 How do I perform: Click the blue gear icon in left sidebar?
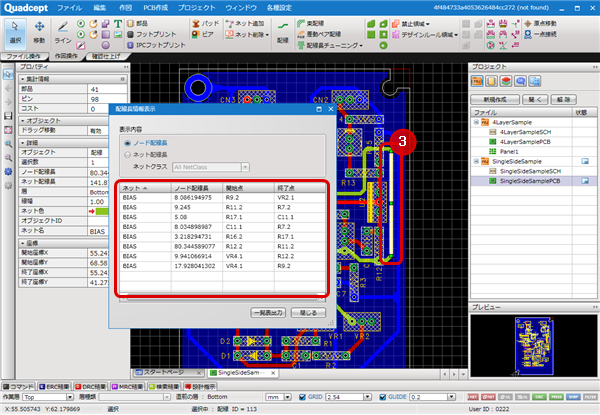point(8,171)
